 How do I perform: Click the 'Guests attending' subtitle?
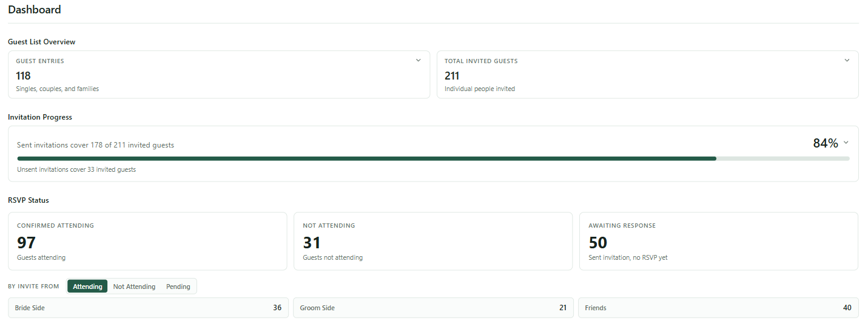(41, 257)
